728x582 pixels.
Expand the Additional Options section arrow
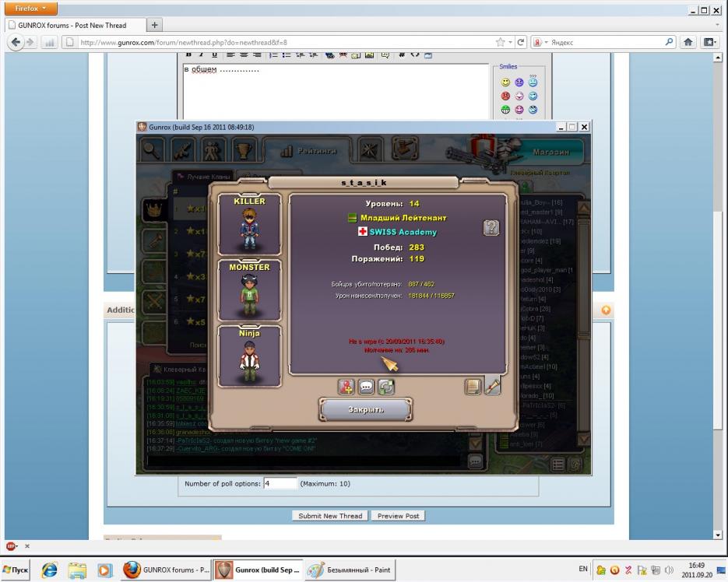tap(606, 310)
